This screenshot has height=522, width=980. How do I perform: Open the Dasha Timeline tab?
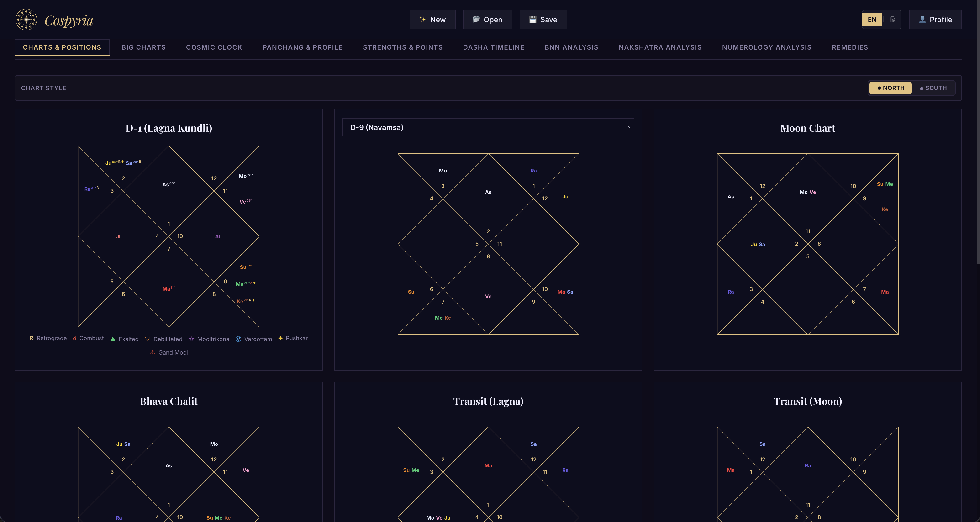click(493, 47)
